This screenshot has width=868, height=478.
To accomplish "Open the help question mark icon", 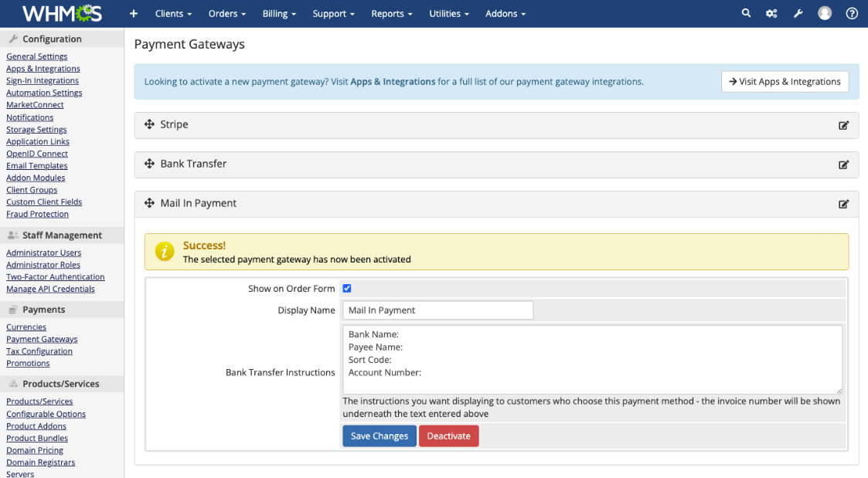I will click(852, 13).
